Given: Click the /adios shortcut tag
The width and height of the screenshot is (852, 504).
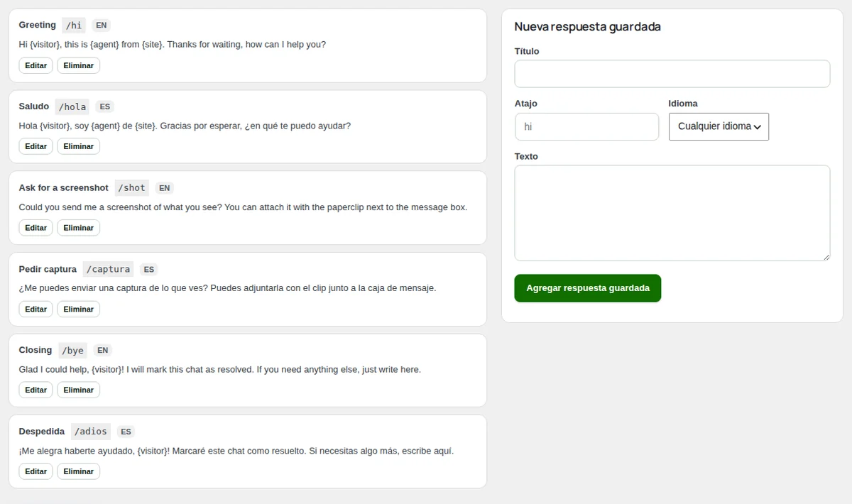Looking at the screenshot, I should pos(90,432).
